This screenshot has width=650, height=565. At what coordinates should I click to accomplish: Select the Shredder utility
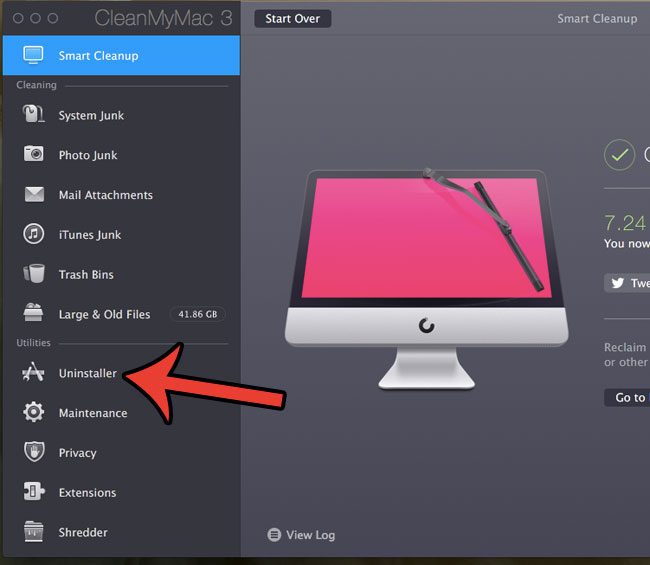(x=121, y=532)
